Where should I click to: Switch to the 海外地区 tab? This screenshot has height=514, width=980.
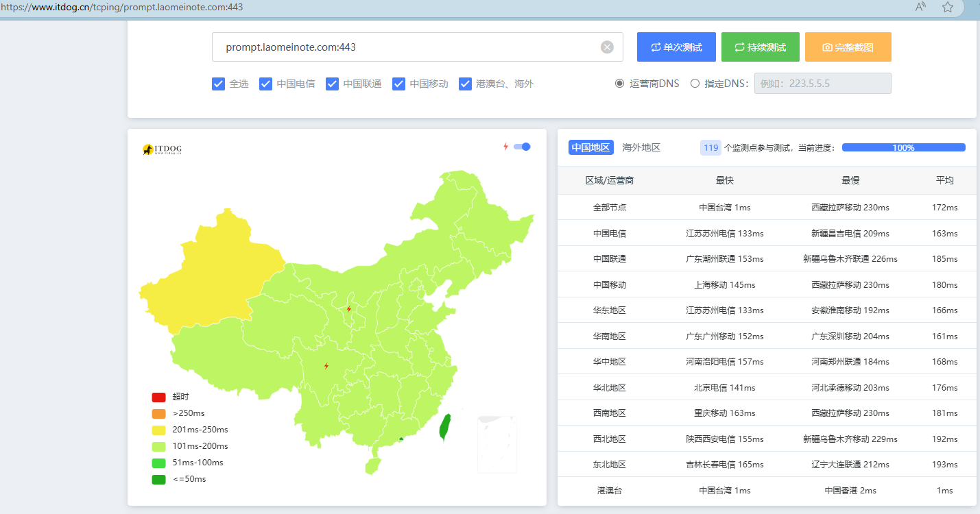point(641,147)
